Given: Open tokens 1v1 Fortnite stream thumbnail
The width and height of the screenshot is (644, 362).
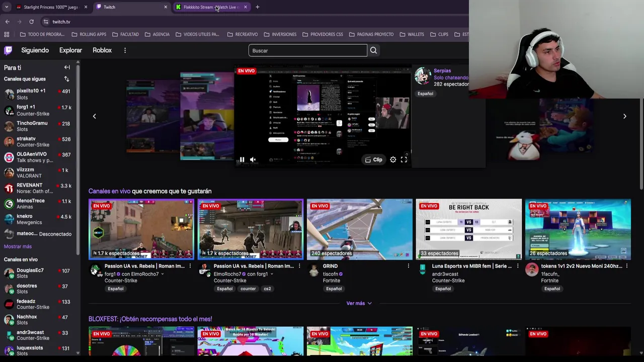Looking at the screenshot, I should click(x=578, y=229).
